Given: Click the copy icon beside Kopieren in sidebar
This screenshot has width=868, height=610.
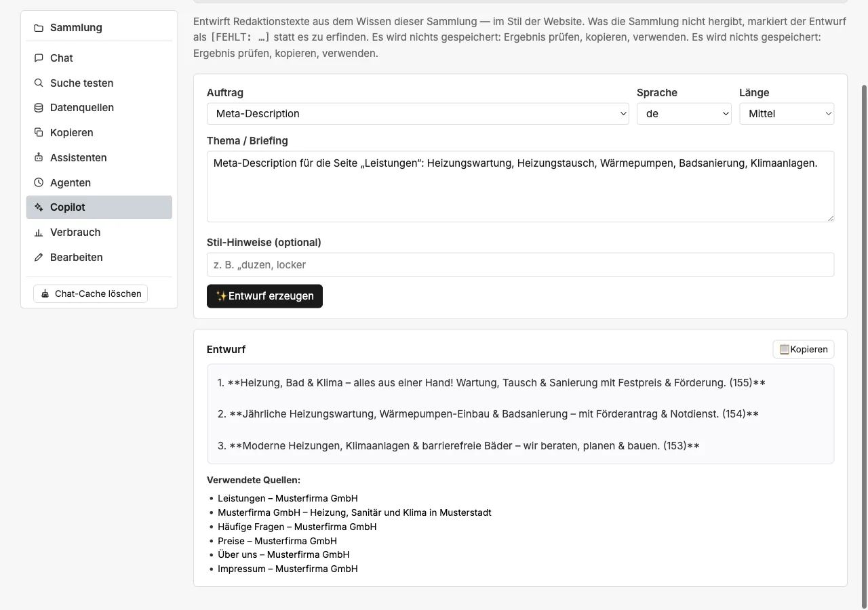Looking at the screenshot, I should pyautogui.click(x=39, y=133).
